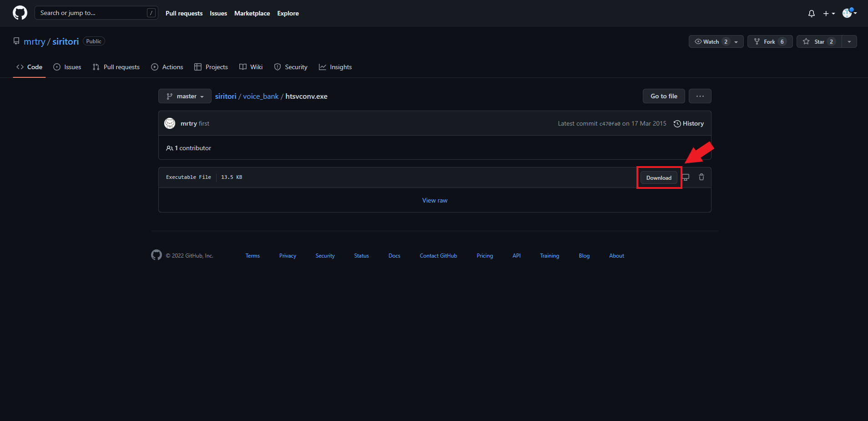Open the Insights tab
This screenshot has height=421, width=868.
click(x=335, y=67)
